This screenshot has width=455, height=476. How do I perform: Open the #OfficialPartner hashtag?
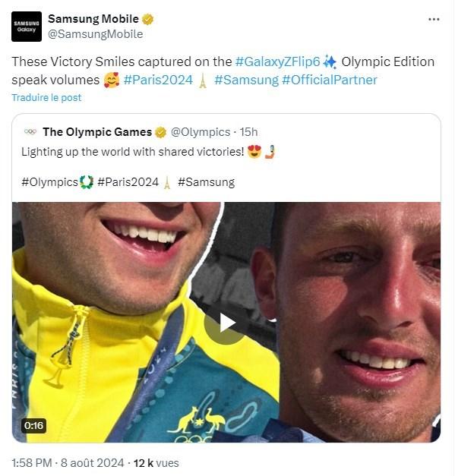pos(330,80)
